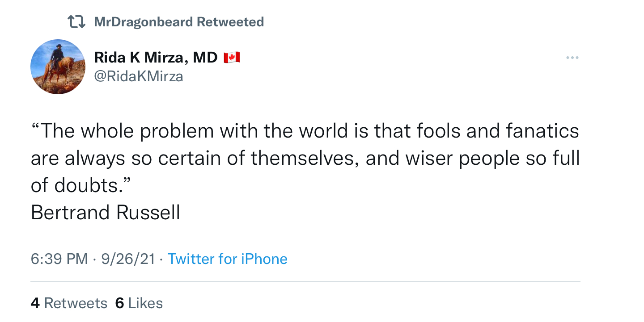Click the line starting 'are always so certain'

click(305, 159)
